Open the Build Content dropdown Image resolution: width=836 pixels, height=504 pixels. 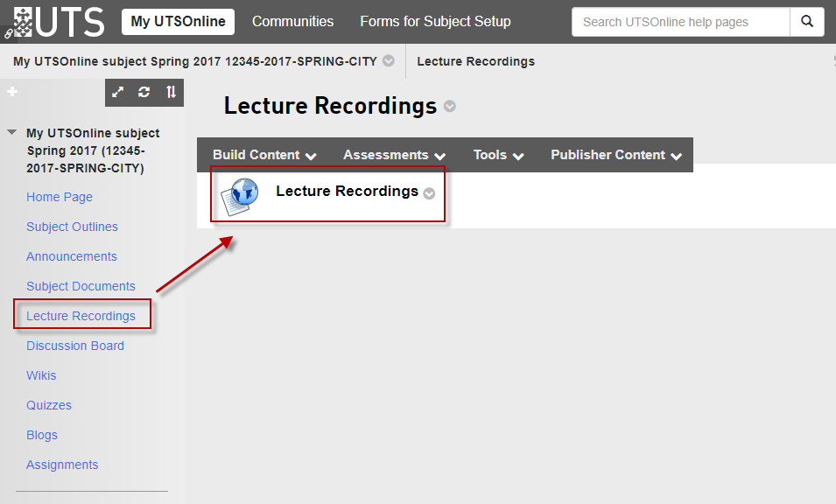264,155
